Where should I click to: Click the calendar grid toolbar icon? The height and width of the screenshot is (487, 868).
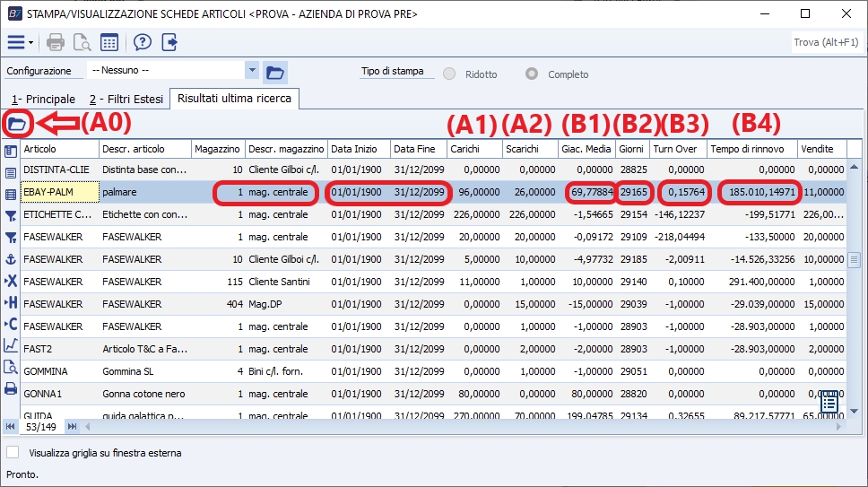(109, 42)
